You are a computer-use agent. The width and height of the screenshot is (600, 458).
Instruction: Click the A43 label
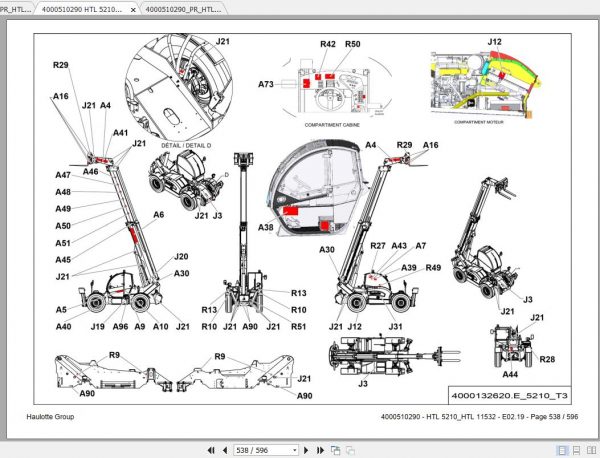pyautogui.click(x=399, y=246)
